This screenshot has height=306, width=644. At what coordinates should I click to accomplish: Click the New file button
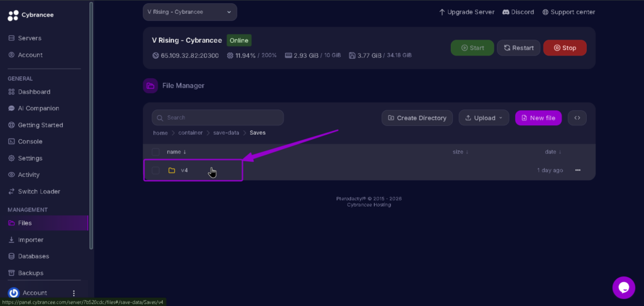pyautogui.click(x=538, y=118)
